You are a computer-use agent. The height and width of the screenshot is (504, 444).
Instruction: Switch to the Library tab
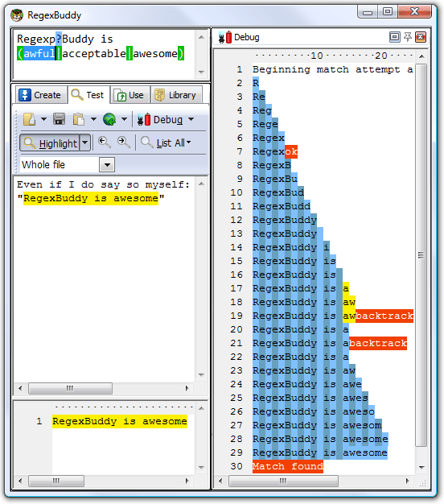point(176,95)
